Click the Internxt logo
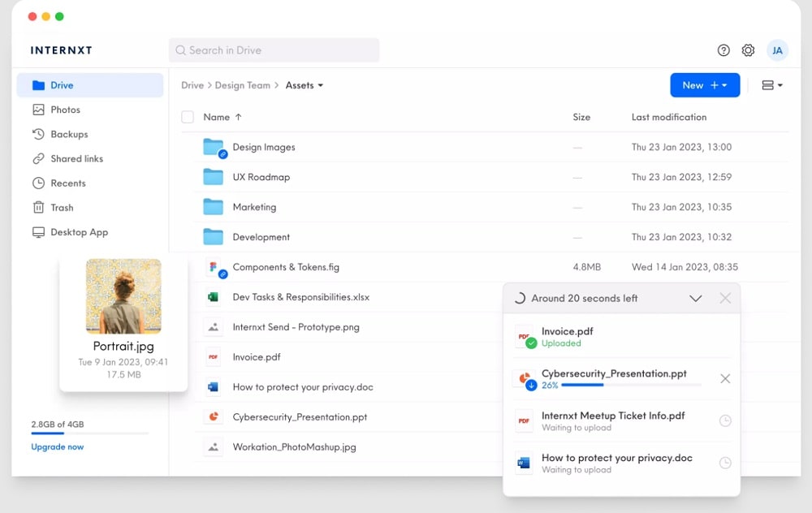This screenshot has width=812, height=513. pos(61,50)
